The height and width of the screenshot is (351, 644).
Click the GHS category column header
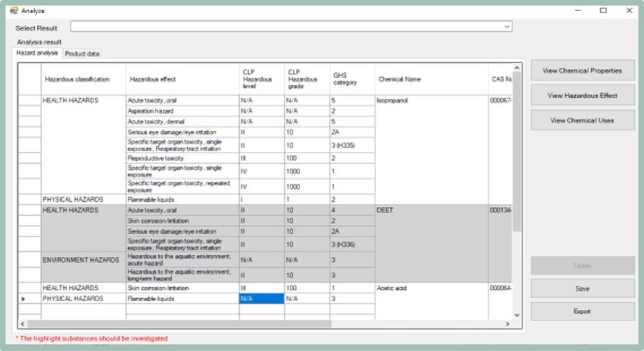[352, 79]
